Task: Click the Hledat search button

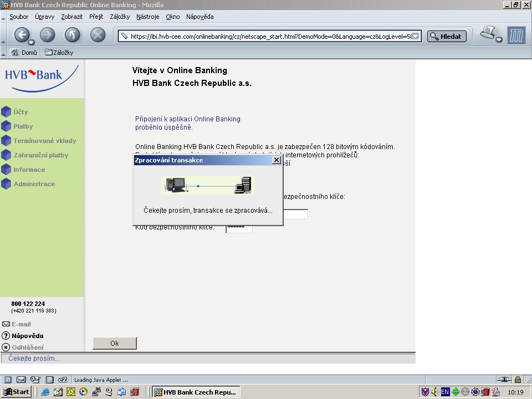Action: 447,37
